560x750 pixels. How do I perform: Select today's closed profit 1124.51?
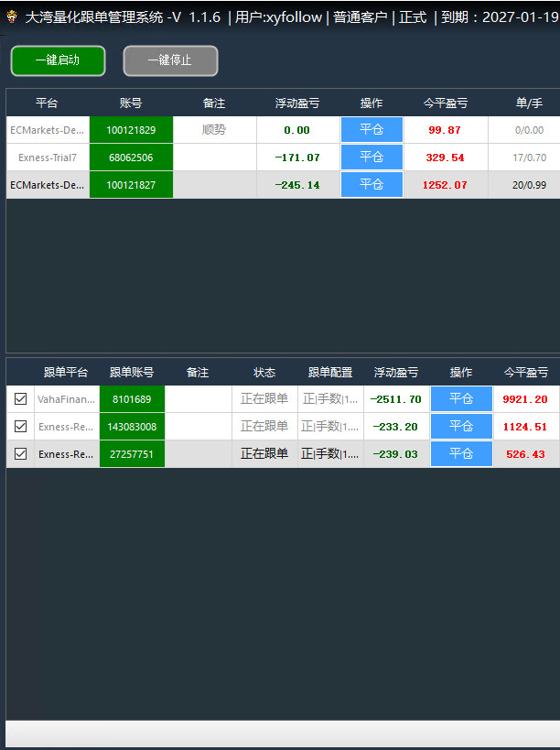(525, 427)
